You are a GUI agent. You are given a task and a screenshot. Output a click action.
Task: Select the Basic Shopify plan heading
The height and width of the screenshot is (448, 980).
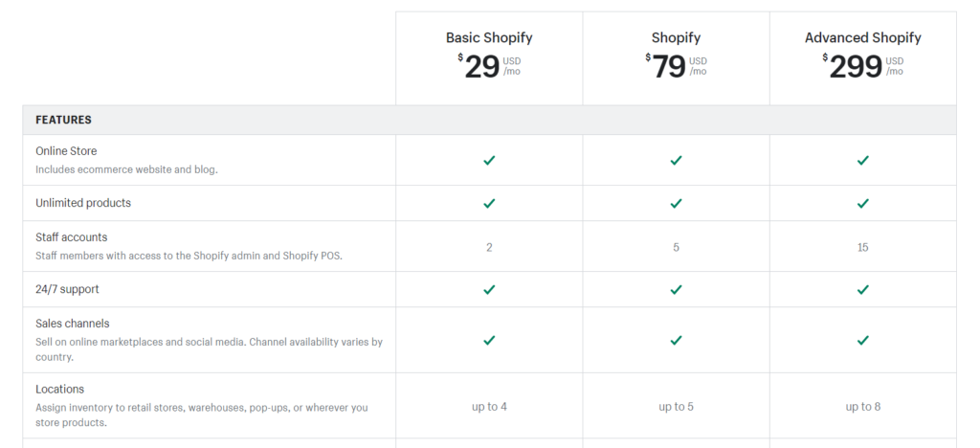[x=489, y=37]
